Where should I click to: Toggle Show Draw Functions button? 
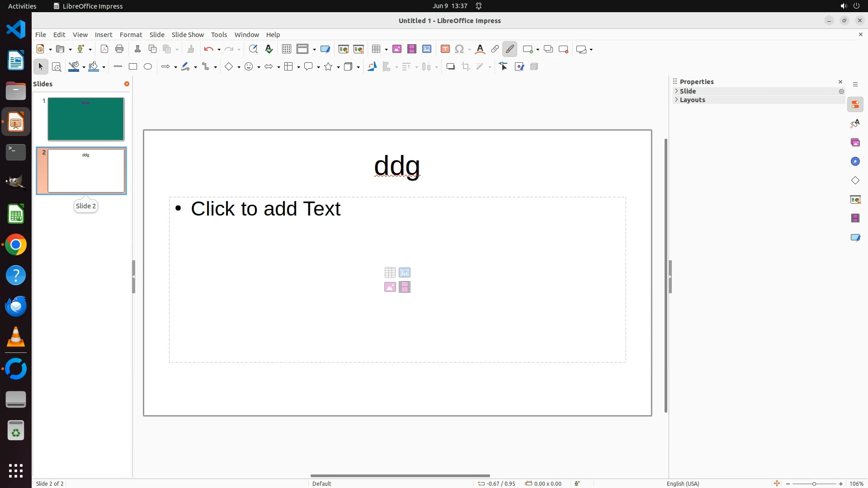pos(510,49)
